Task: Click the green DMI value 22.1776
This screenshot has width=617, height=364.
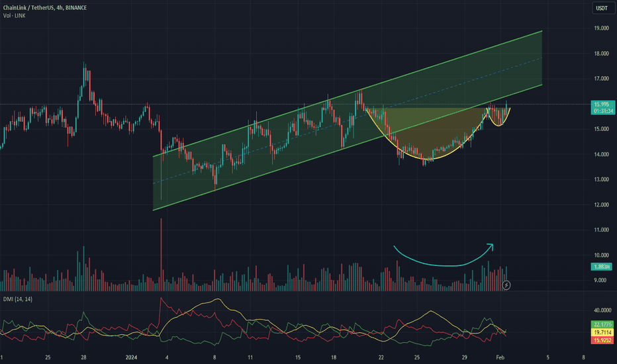Action: (602, 324)
